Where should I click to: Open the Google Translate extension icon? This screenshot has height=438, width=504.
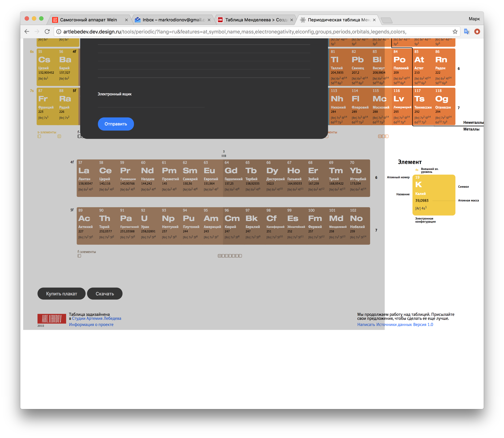[x=466, y=31]
